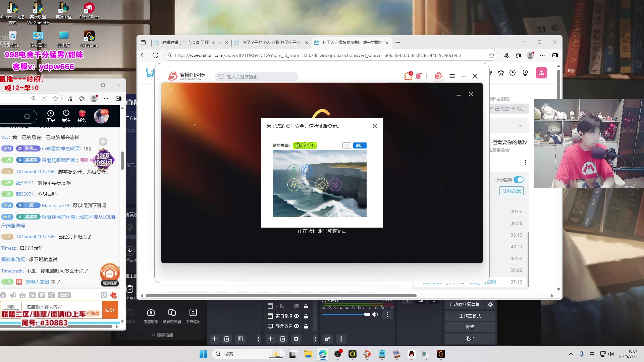Image resolution: width=644 pixels, height=362 pixels.
Task: Click the pink bilibili upload button
Action: click(x=541, y=73)
